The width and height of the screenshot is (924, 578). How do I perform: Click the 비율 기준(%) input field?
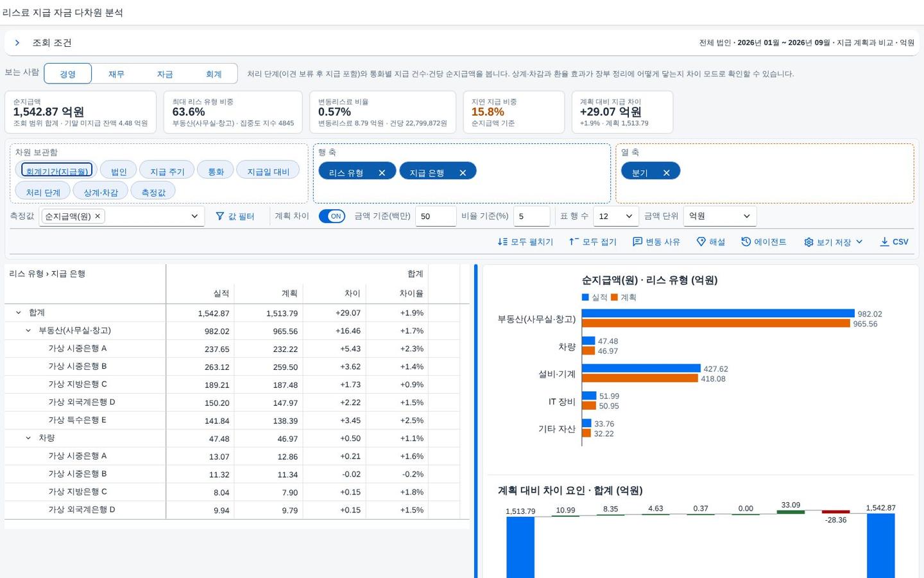531,216
